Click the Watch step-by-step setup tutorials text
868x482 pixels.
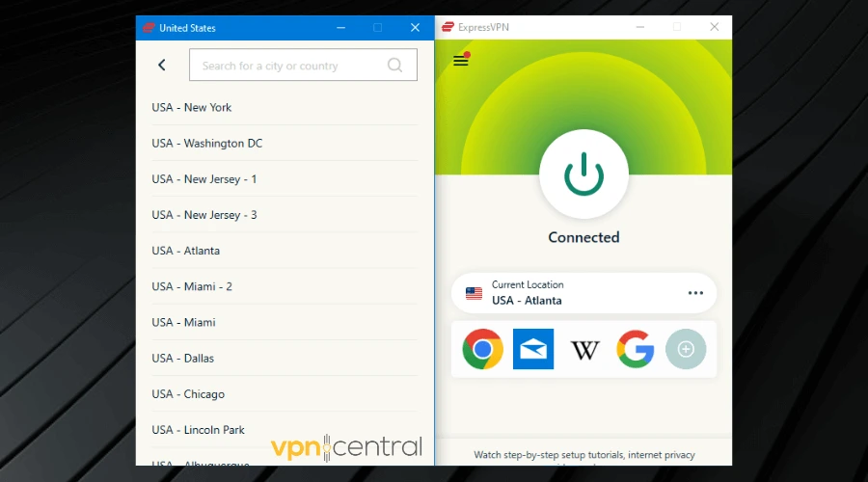pyautogui.click(x=584, y=455)
